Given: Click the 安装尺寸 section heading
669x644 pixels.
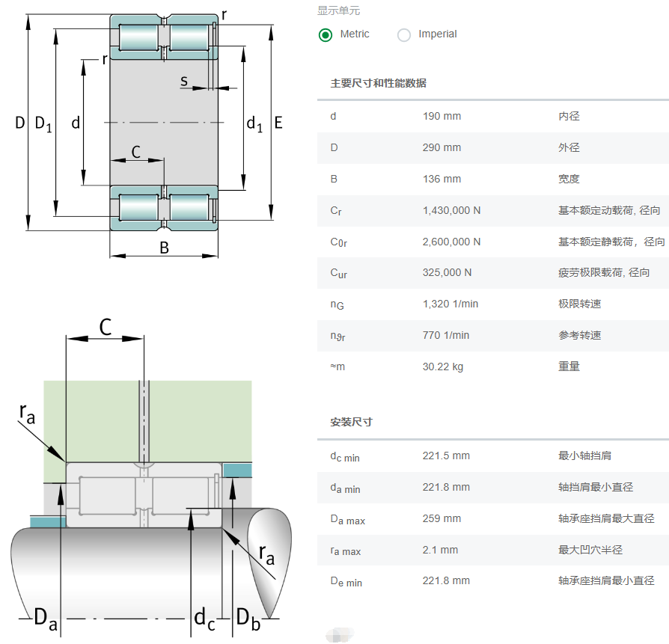Looking at the screenshot, I should (x=351, y=422).
